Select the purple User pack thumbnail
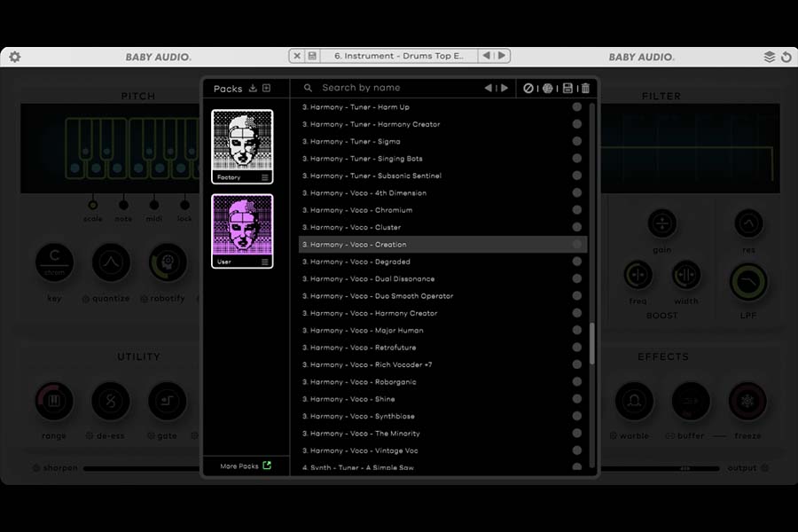Viewport: 798px width, 532px height. (x=242, y=225)
